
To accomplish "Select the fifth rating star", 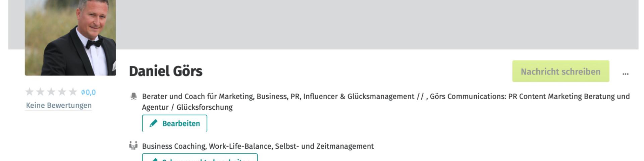I will [x=73, y=92].
